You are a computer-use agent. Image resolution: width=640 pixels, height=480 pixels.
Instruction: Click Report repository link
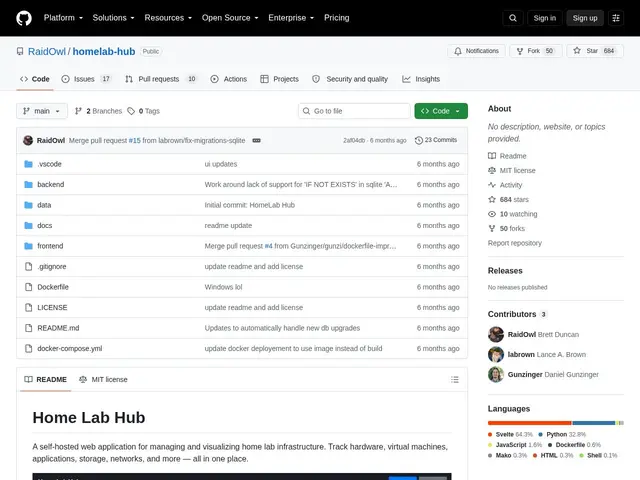515,243
